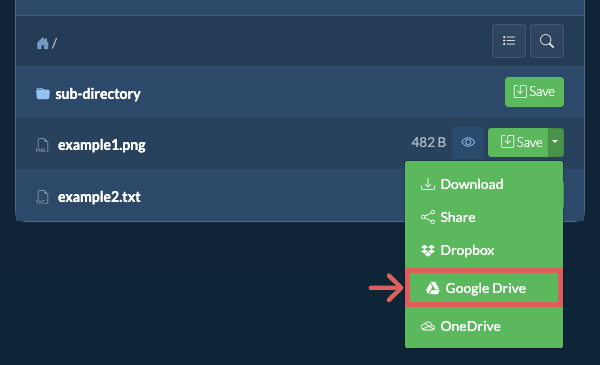Viewport: 600px width, 365px height.
Task: Save to Google Drive from the menu
Action: click(x=484, y=288)
